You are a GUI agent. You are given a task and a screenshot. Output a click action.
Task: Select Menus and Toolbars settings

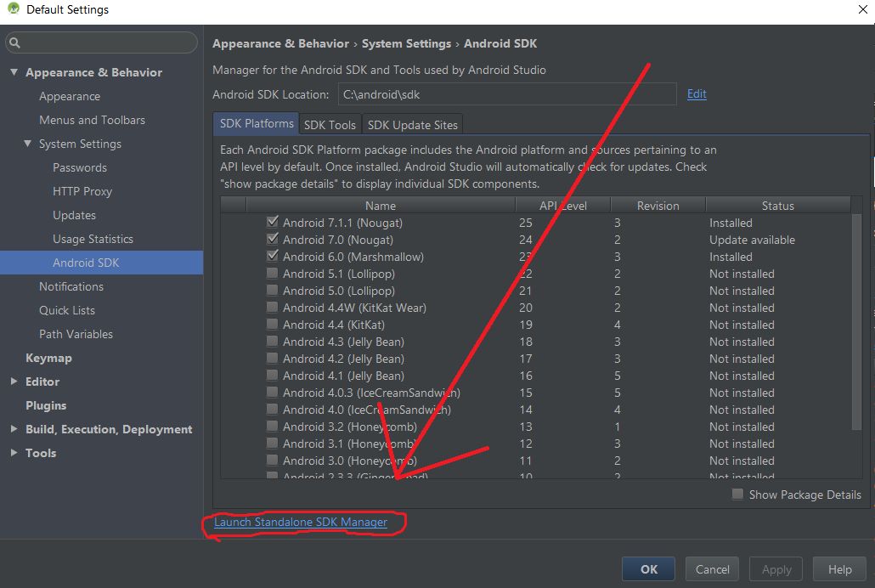pyautogui.click(x=92, y=120)
